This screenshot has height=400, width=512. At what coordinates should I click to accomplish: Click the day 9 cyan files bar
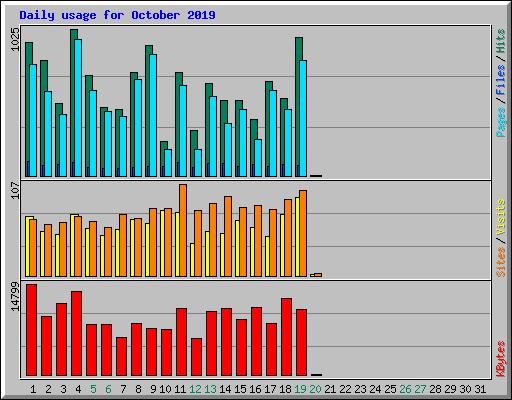[153, 115]
